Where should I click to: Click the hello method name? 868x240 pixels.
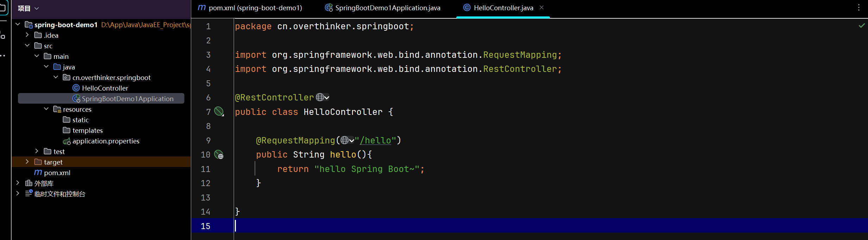click(343, 154)
